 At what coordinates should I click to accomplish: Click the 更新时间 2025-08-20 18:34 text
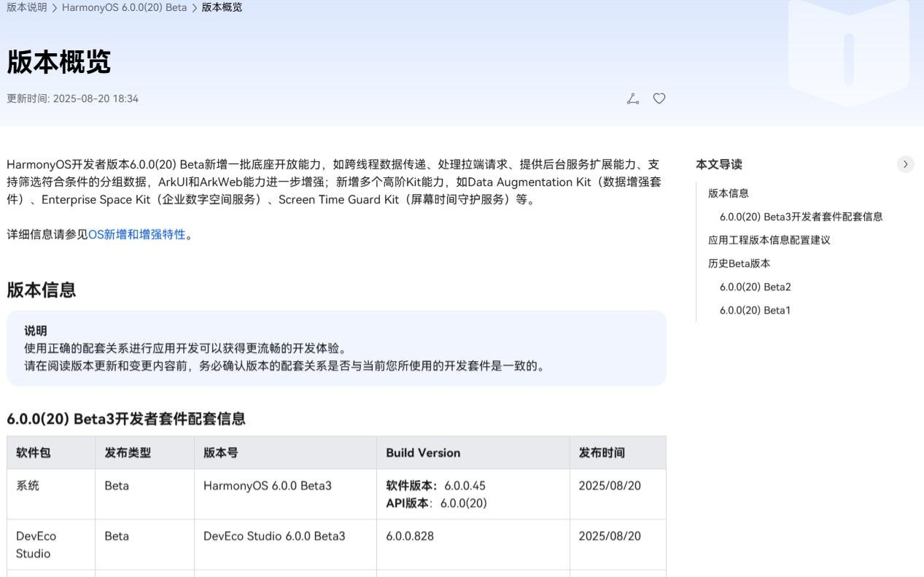tap(72, 98)
